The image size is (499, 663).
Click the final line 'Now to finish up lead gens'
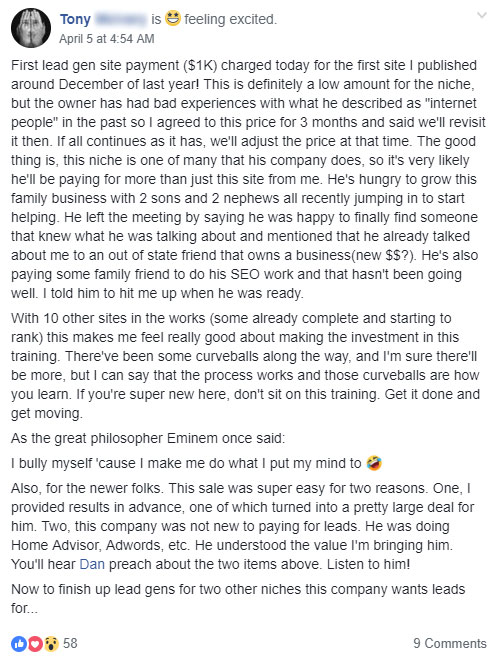point(238,599)
